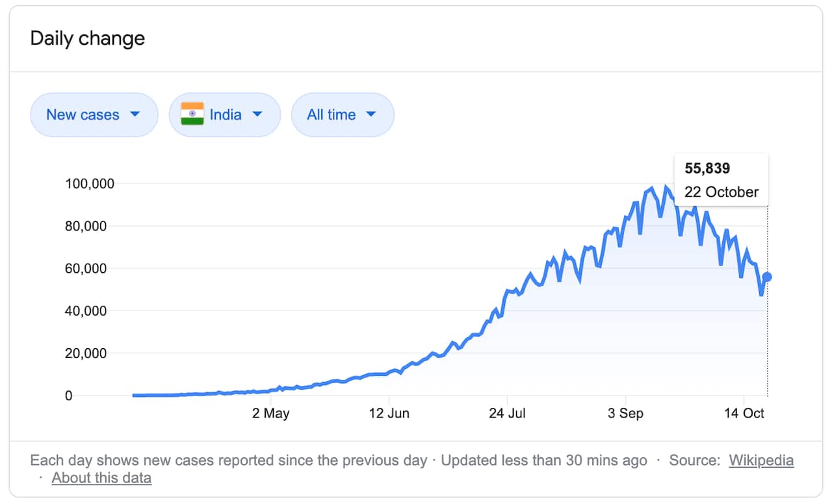Click the tooltip showing 55,839 cases

click(x=706, y=168)
